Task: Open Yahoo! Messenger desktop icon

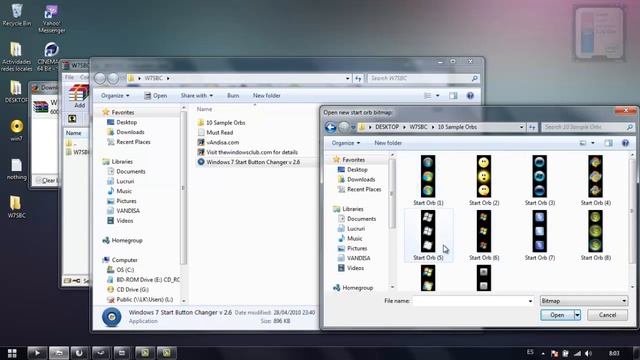Action: click(51, 19)
